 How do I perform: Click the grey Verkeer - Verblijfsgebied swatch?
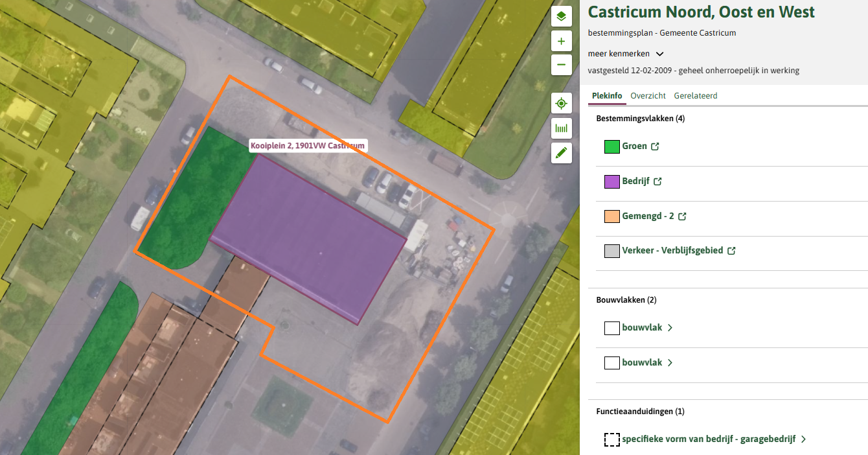[x=612, y=251]
